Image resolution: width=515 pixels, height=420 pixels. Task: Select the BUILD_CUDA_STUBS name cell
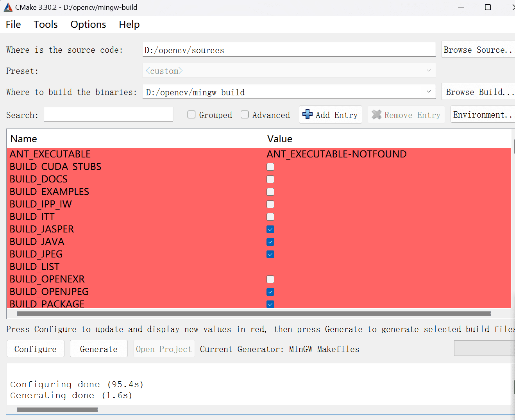click(55, 167)
